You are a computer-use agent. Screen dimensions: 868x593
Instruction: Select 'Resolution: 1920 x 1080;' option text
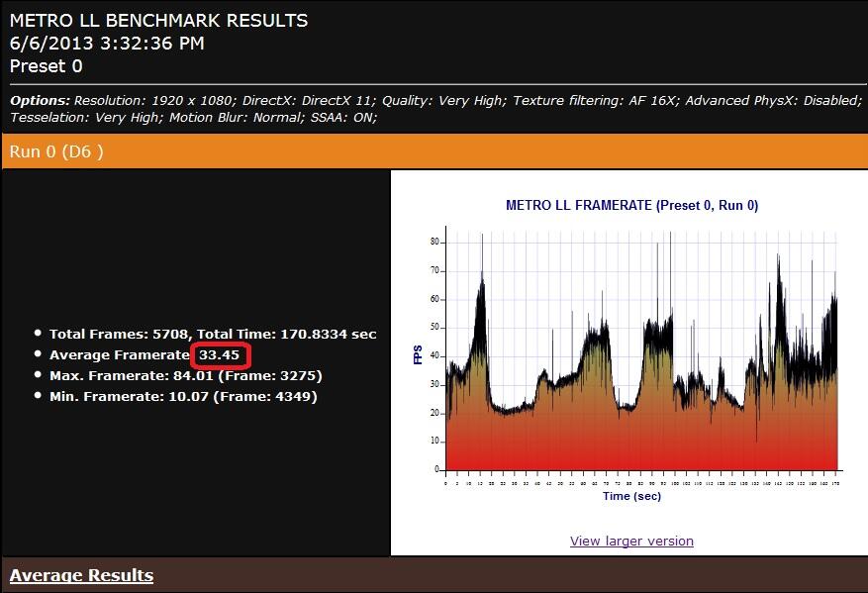click(x=155, y=101)
